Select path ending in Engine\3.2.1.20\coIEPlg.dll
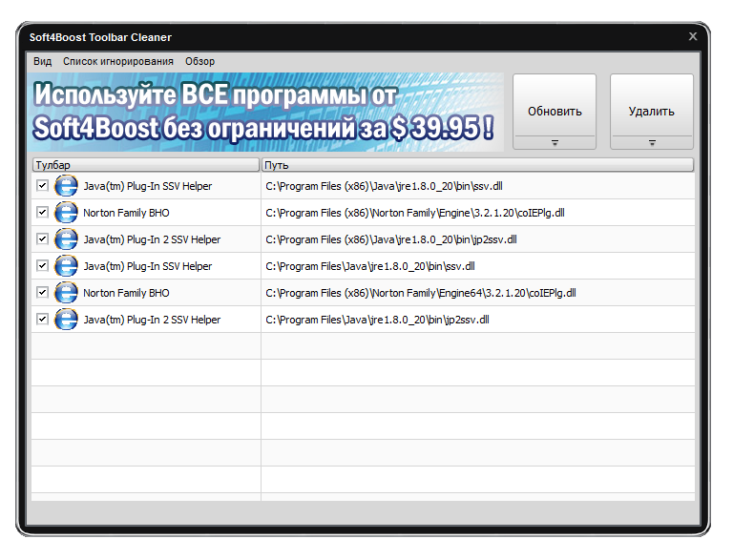733x560 pixels. pyautogui.click(x=415, y=213)
